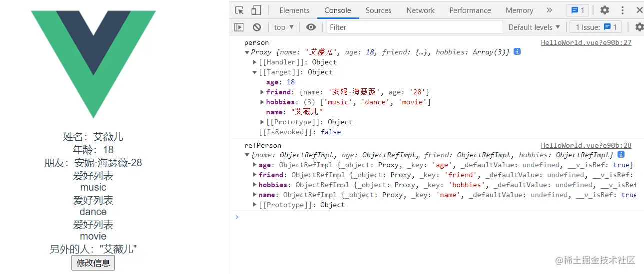Toggle the device toolbar icon

tap(256, 10)
